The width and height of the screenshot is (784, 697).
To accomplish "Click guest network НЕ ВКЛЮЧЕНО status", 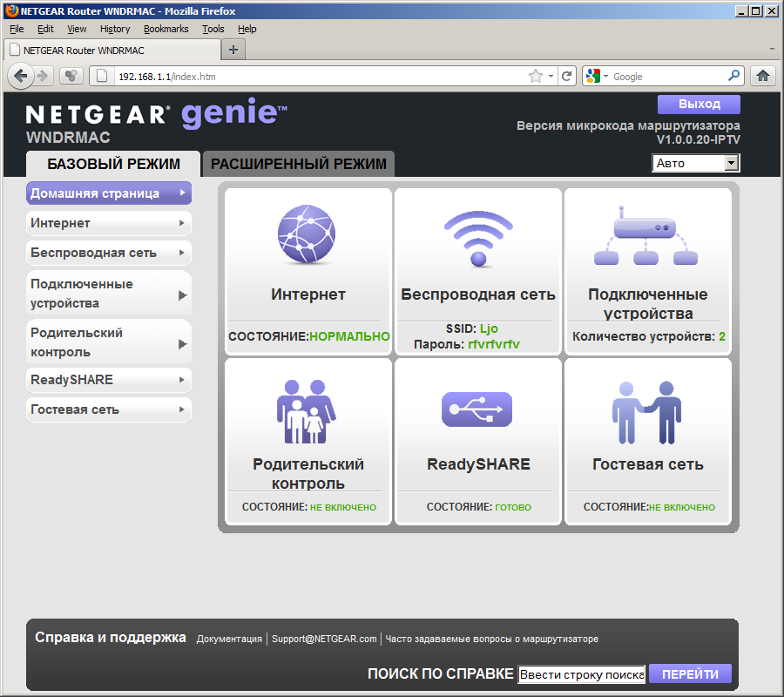I will [x=682, y=507].
